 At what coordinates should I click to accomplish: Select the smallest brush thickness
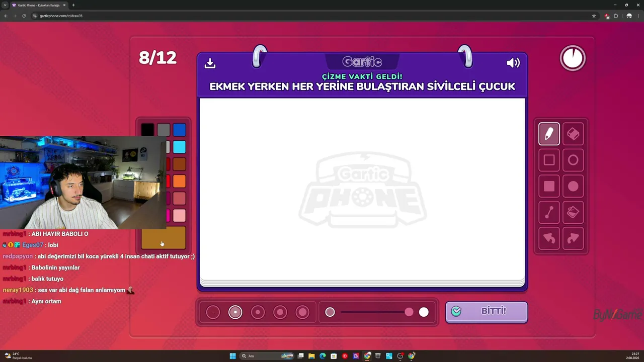pos(213,312)
